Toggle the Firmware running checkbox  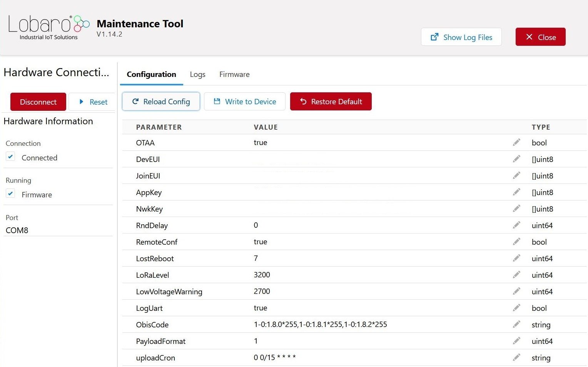[x=10, y=194]
